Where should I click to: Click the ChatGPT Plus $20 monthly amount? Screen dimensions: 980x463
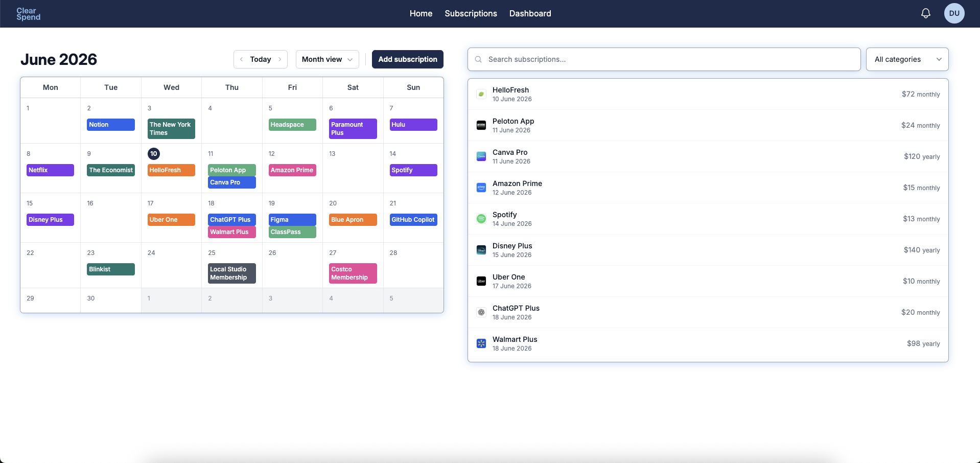pyautogui.click(x=920, y=312)
